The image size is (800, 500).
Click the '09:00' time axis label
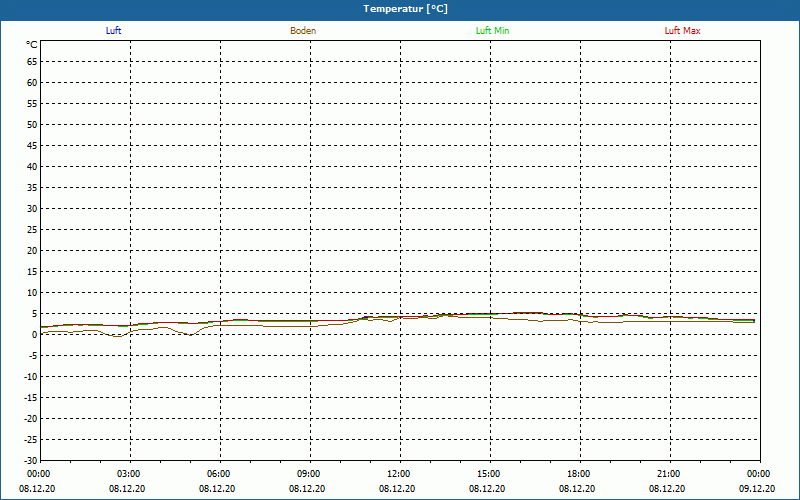point(308,474)
